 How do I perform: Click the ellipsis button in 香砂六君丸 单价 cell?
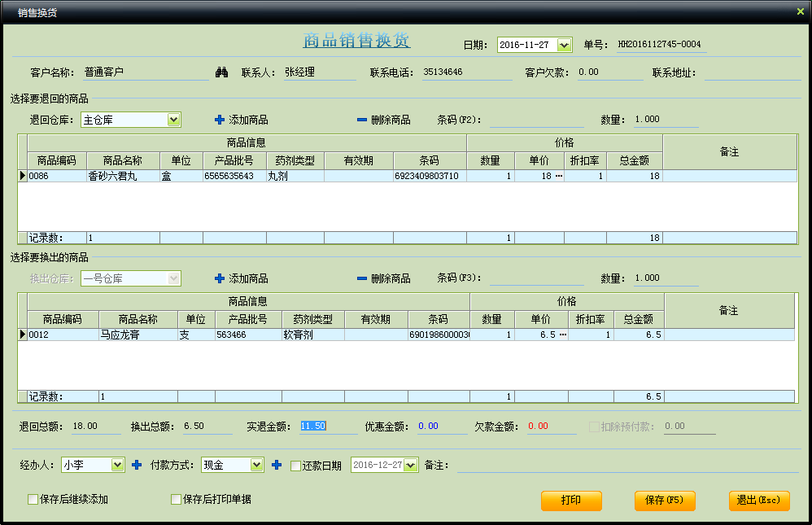click(559, 176)
